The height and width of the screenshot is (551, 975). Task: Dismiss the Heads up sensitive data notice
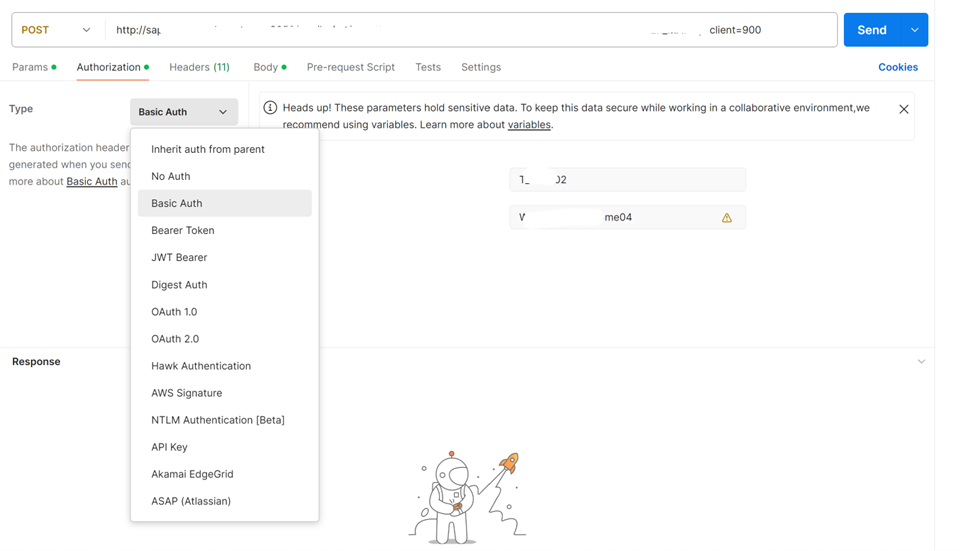tap(903, 109)
